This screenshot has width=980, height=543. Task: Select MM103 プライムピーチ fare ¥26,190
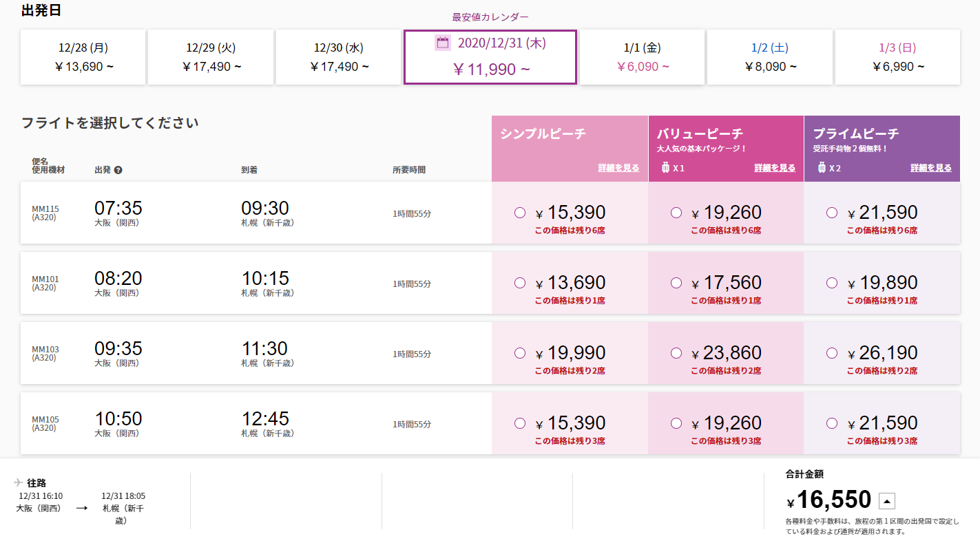[x=832, y=353]
